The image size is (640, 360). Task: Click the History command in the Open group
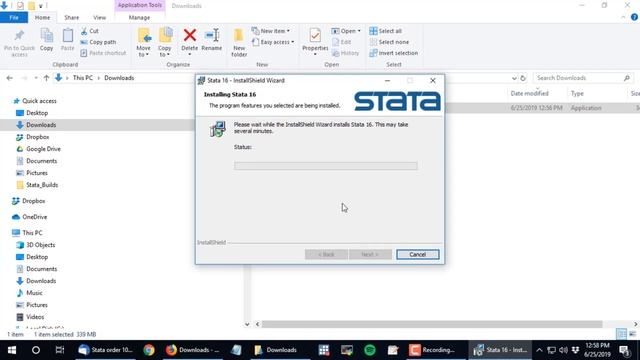pos(346,53)
